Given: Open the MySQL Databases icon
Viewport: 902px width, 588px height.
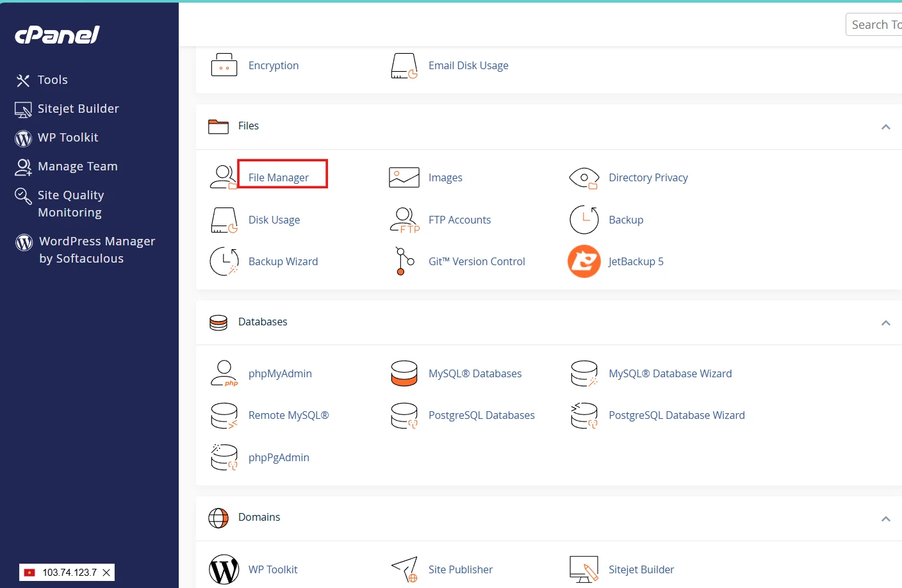Looking at the screenshot, I should point(404,373).
